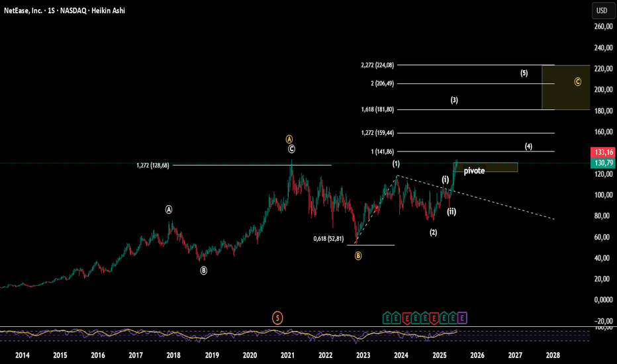617x364 pixels.
Task: Click the red 133,16 price tag
Action: [603, 152]
